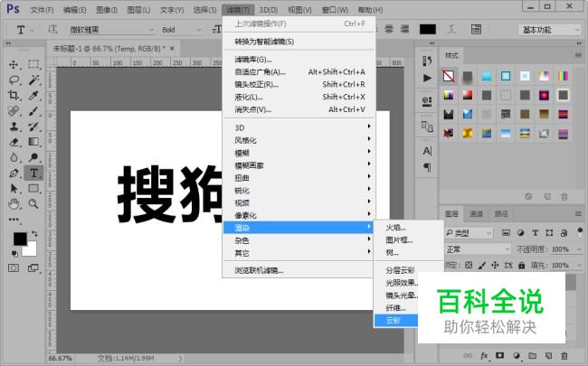Select the Eyedropper tool

coord(33,95)
